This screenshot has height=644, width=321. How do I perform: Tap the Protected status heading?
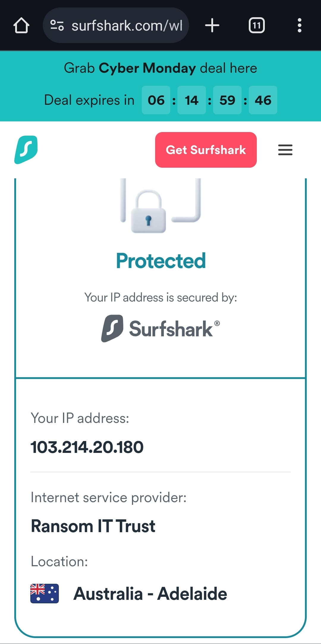click(161, 261)
